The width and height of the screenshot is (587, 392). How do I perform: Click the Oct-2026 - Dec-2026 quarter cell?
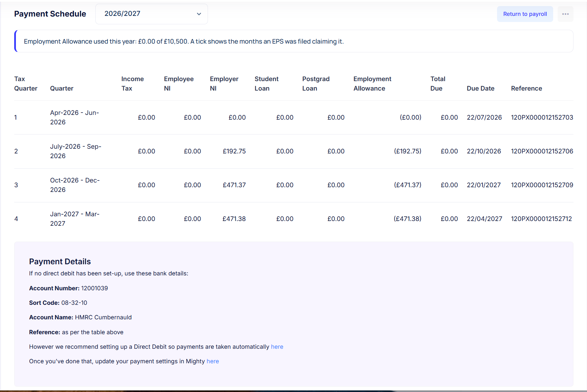75,185
